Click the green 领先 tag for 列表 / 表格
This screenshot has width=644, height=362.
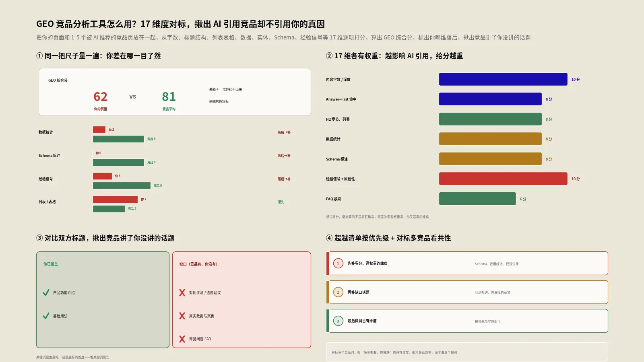281,202
